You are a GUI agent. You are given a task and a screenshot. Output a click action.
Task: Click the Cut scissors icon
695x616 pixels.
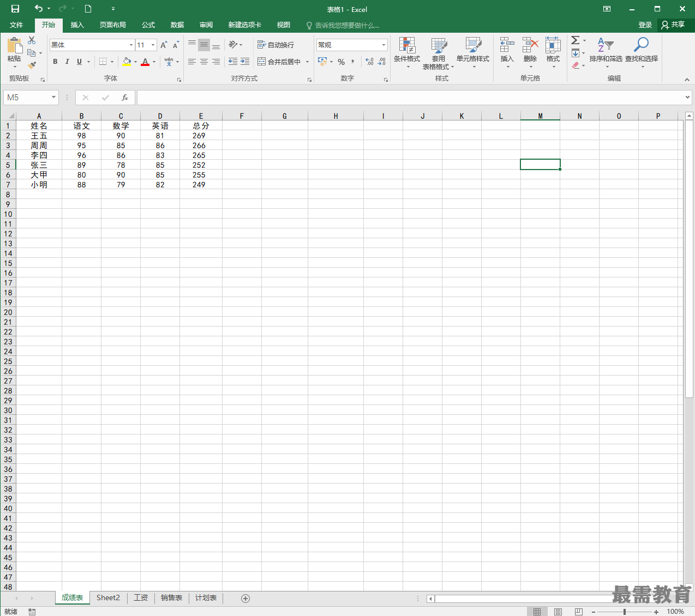(32, 41)
